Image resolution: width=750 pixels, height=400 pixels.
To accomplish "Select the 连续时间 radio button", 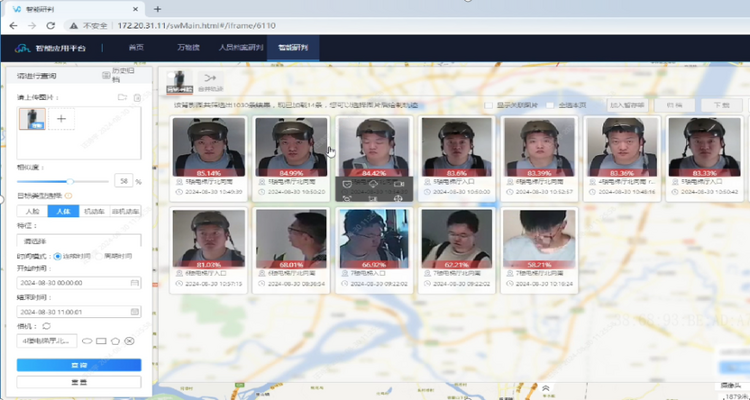I will [x=57, y=256].
